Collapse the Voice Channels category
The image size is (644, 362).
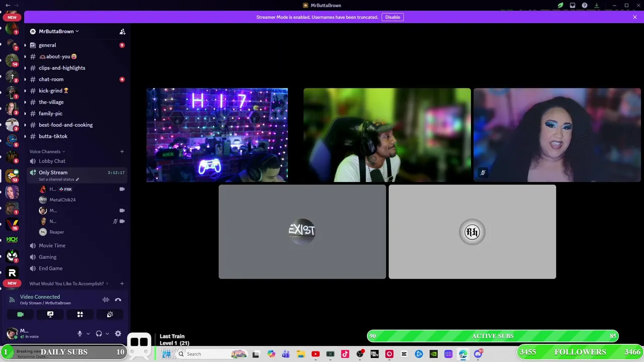pyautogui.click(x=47, y=151)
